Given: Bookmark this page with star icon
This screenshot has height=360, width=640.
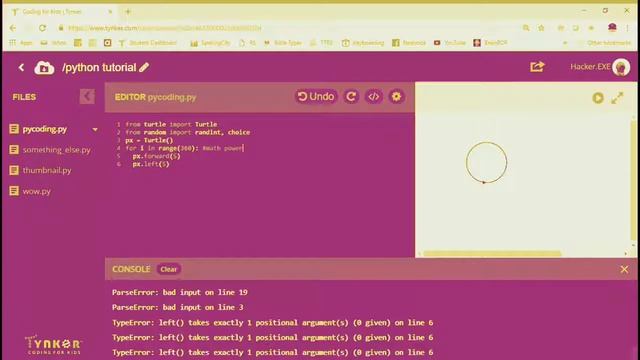Looking at the screenshot, I should [x=541, y=28].
